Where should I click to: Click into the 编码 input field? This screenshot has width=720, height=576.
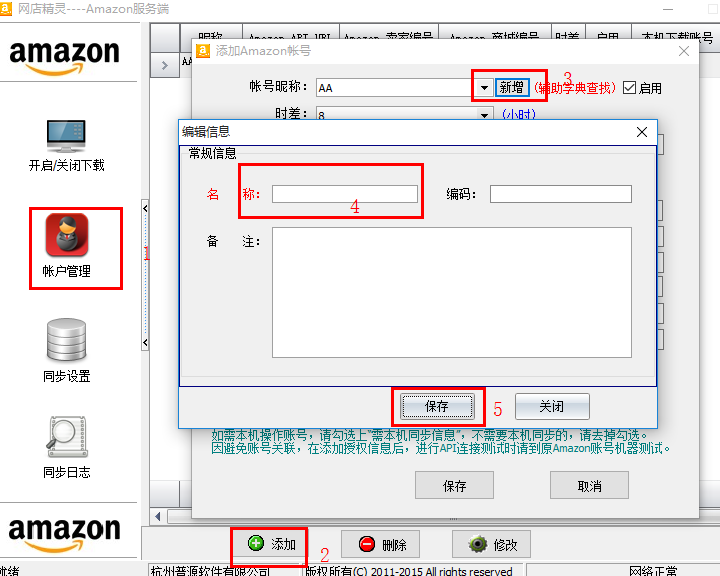561,194
